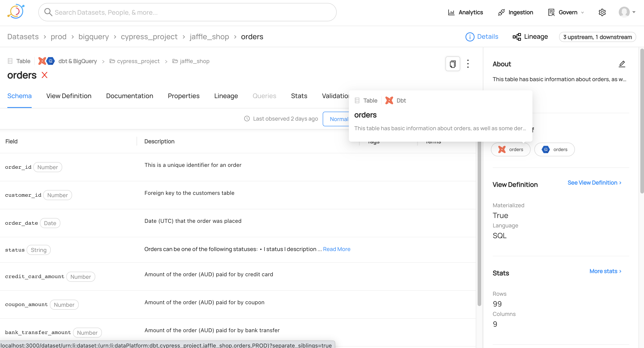The height and width of the screenshot is (348, 644).
Task: Expand status description with Read More
Action: (x=336, y=249)
